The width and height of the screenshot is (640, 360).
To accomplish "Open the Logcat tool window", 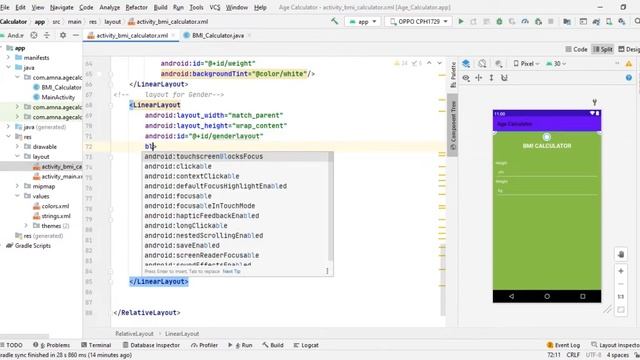I will [306, 345].
